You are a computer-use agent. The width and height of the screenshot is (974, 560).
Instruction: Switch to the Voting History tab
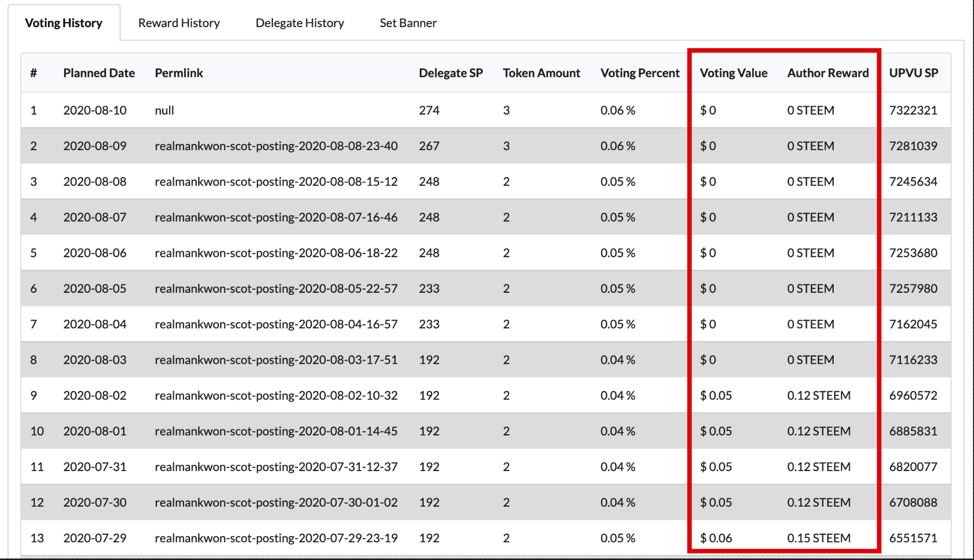(x=64, y=23)
